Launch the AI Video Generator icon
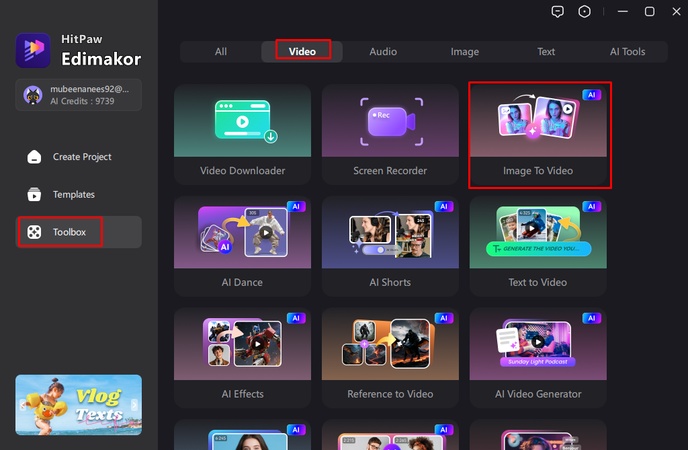The height and width of the screenshot is (450, 688). coord(537,343)
